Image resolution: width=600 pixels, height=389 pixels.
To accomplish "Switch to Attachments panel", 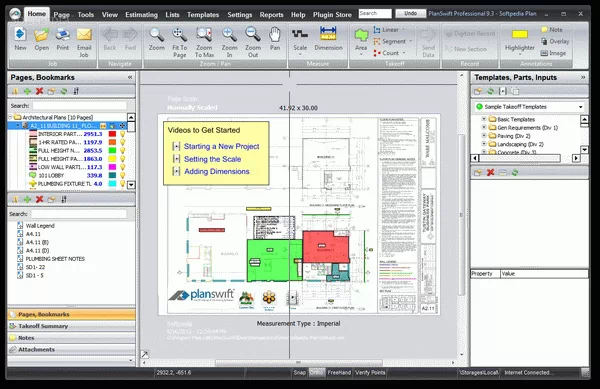I will pos(71,349).
